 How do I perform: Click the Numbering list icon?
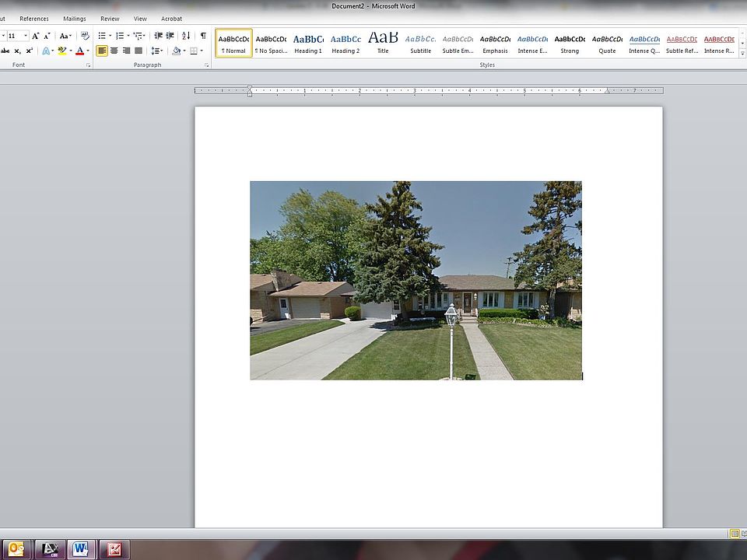pos(119,36)
